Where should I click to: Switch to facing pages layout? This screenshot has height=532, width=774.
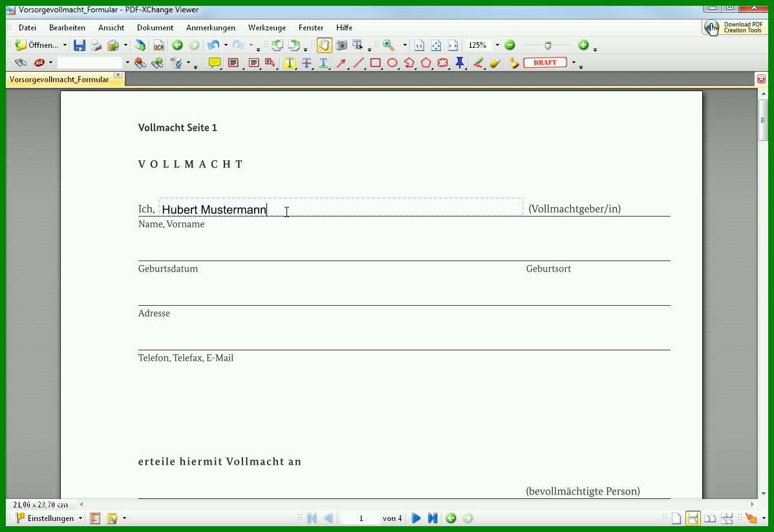710,518
